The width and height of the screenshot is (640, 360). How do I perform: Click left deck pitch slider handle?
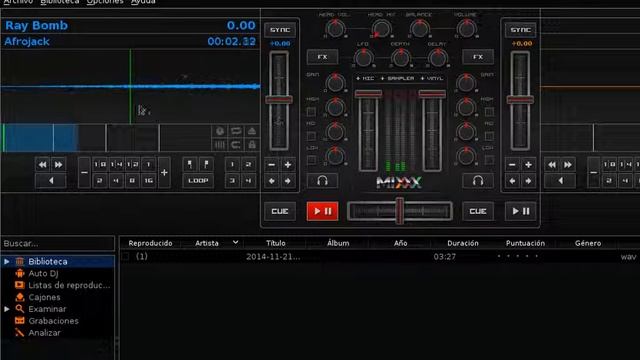279,100
